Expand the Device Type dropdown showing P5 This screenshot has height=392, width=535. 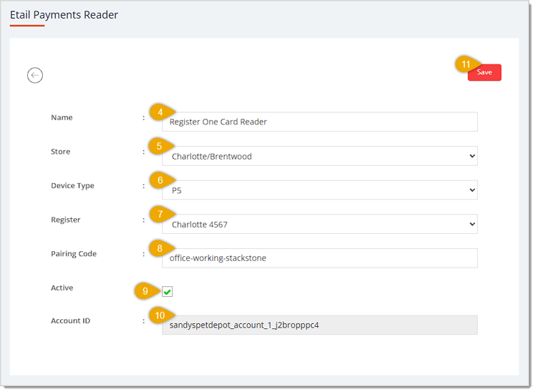(319, 190)
